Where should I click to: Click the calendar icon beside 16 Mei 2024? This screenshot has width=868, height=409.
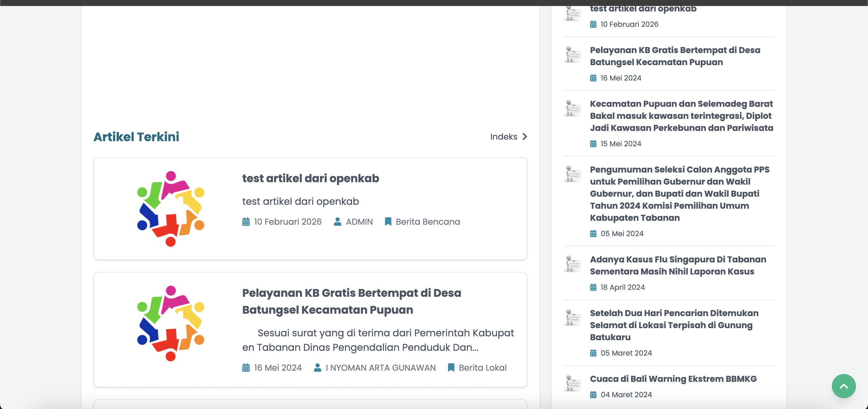coord(246,367)
